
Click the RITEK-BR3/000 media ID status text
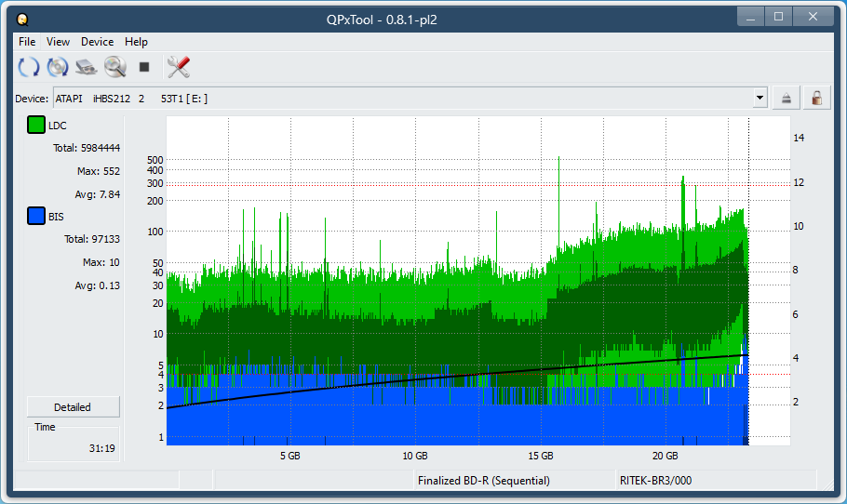click(655, 480)
